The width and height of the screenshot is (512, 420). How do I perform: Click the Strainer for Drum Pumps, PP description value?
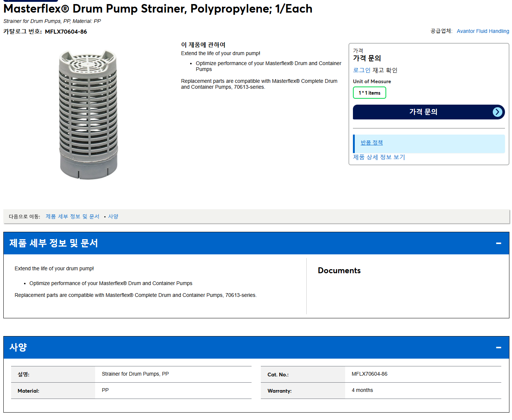point(135,374)
